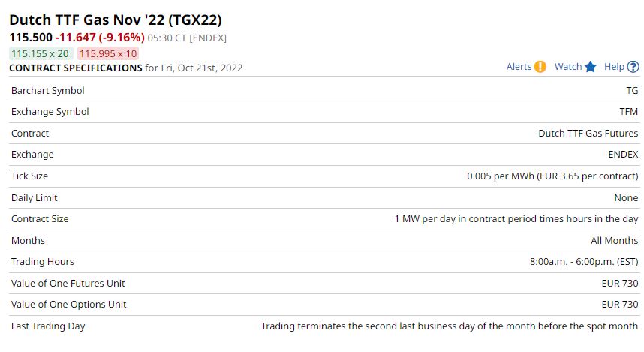Click the blue Watch star icon
This screenshot has width=644, height=352.
coord(591,67)
